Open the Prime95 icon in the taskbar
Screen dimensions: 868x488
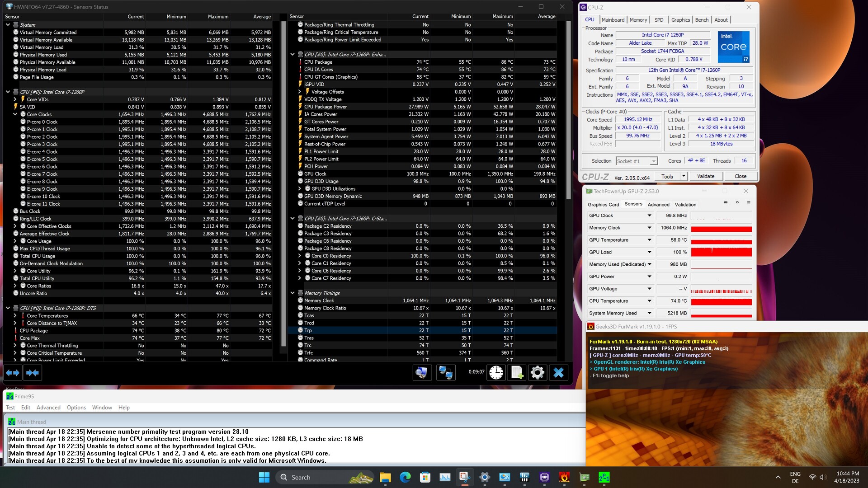pyautogui.click(x=604, y=477)
